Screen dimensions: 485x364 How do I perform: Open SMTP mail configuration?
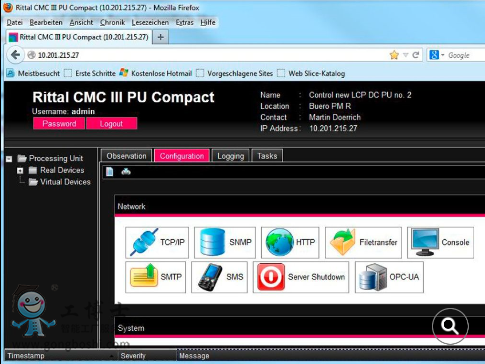click(156, 277)
